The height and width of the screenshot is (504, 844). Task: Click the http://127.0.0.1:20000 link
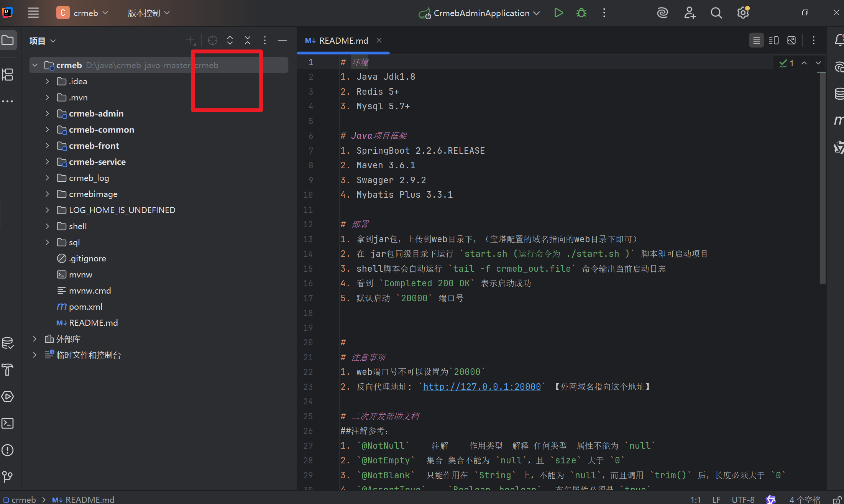click(481, 387)
